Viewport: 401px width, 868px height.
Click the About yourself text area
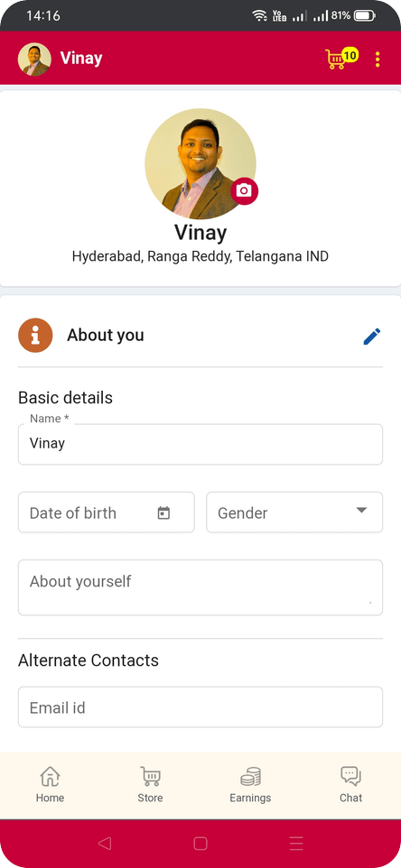200,587
